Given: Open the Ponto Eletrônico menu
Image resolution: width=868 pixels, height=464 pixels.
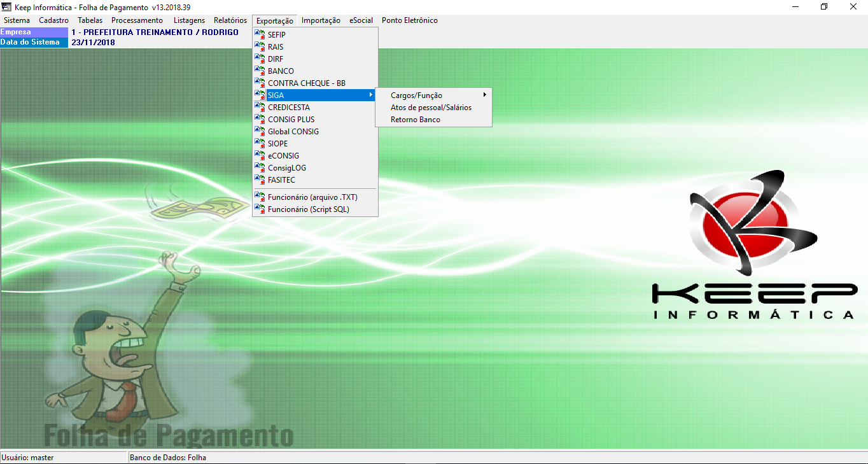Looking at the screenshot, I should 410,20.
